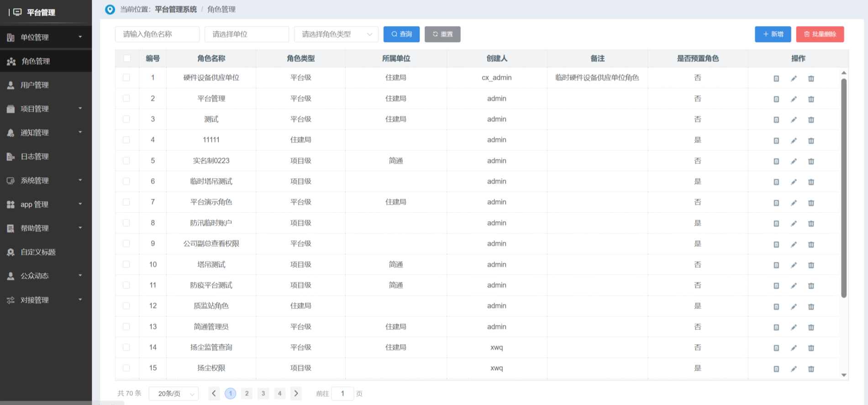Click the 请输入角色名称 input field
The width and height of the screenshot is (868, 405).
[x=157, y=34]
